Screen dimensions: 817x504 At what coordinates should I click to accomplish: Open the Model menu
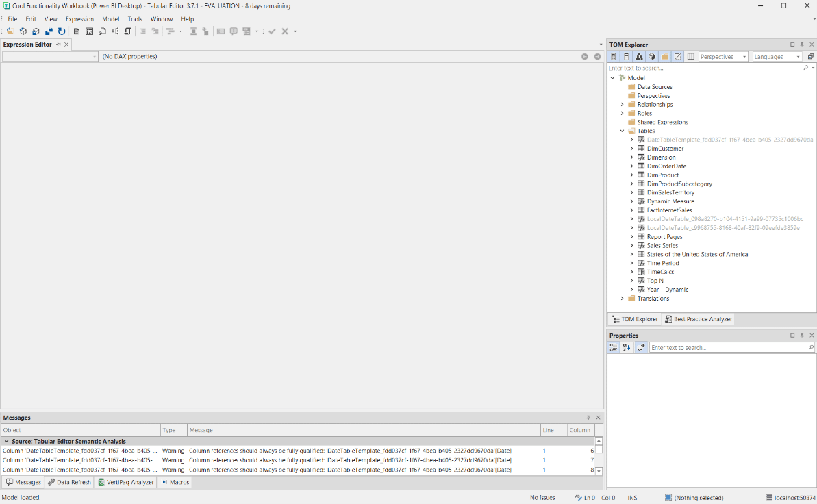pos(110,19)
